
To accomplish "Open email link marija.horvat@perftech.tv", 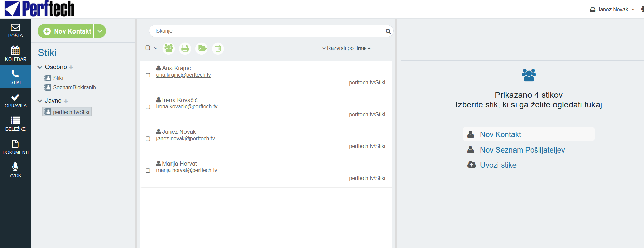I will point(187,170).
